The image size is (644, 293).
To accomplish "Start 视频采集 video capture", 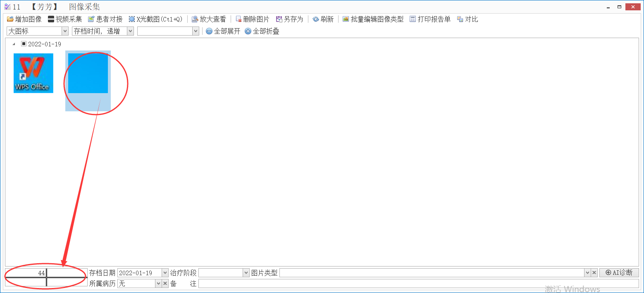I will coord(65,19).
